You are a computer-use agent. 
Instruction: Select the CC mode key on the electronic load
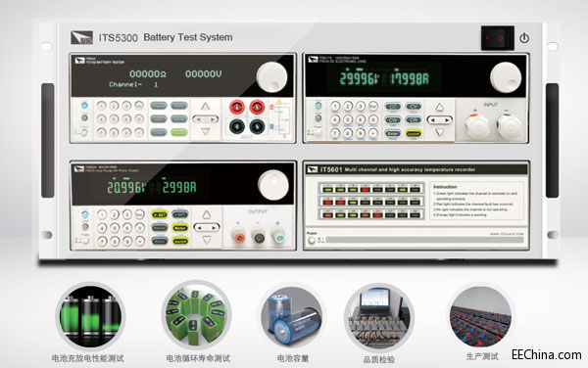(393, 107)
